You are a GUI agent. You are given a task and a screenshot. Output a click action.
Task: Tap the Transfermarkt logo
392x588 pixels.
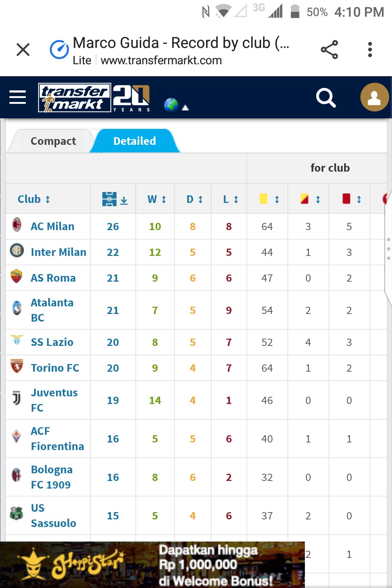point(75,98)
